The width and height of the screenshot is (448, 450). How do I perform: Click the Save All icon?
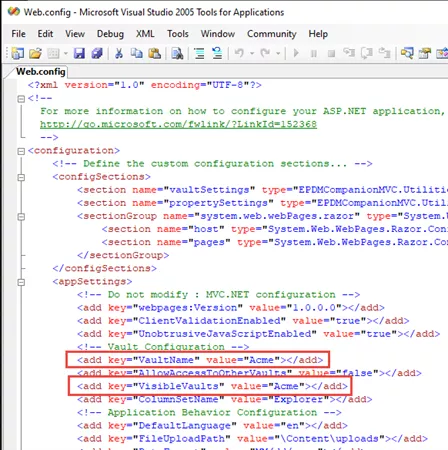point(97,53)
